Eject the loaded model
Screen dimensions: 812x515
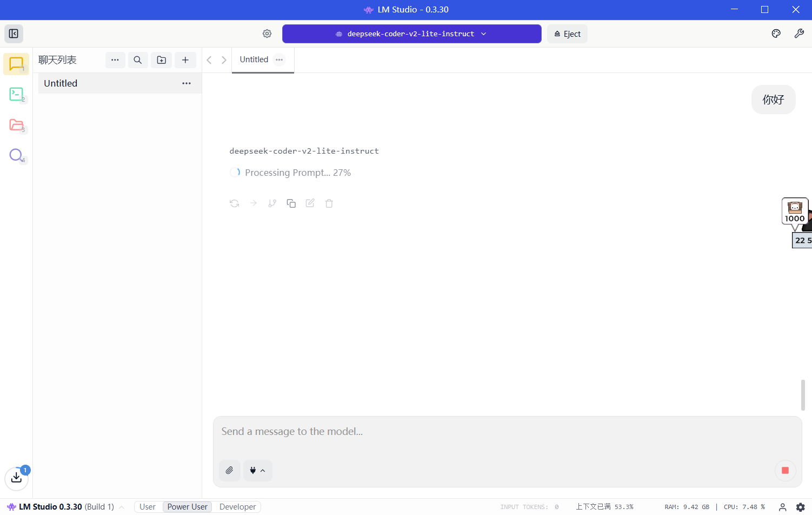coord(567,34)
